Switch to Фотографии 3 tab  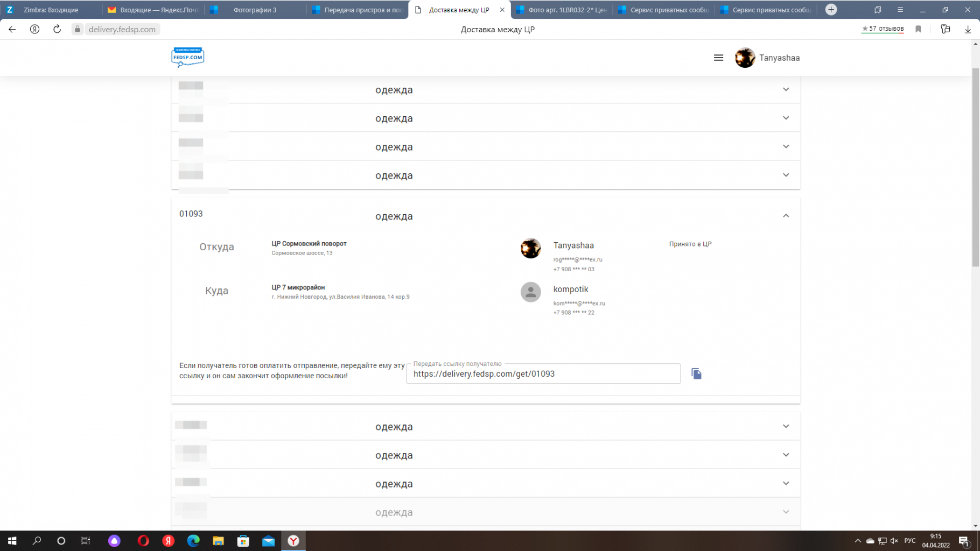click(255, 10)
